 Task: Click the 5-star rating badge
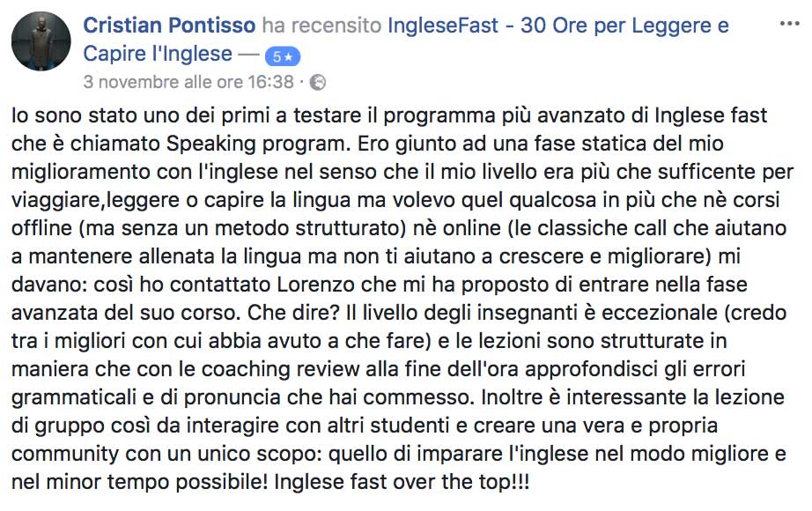click(283, 56)
